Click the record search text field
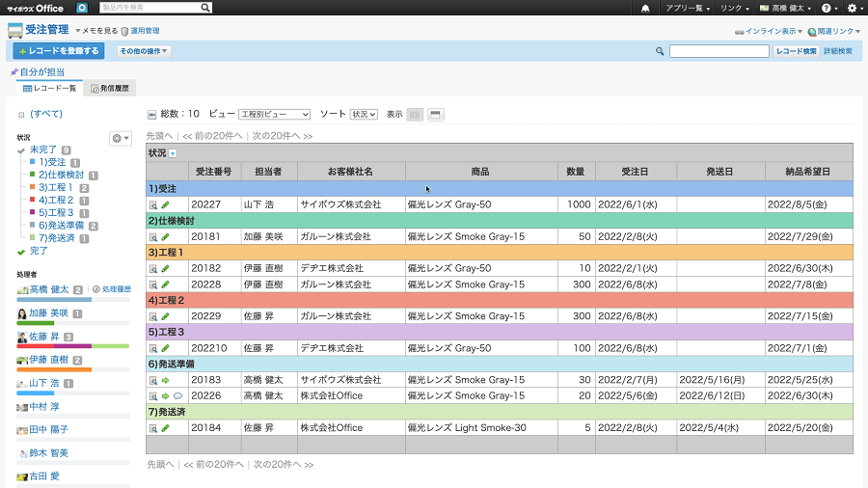Image resolution: width=868 pixels, height=488 pixels. pos(719,51)
